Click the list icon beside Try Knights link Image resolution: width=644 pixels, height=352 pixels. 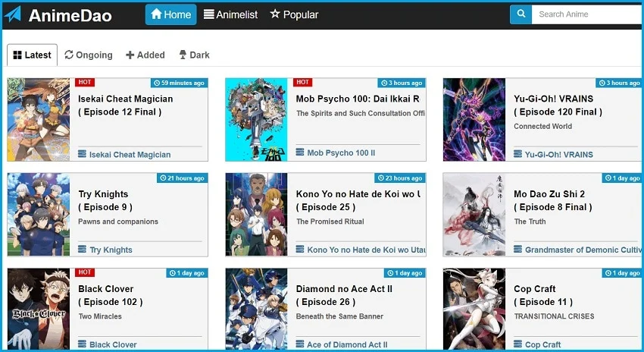(x=82, y=249)
